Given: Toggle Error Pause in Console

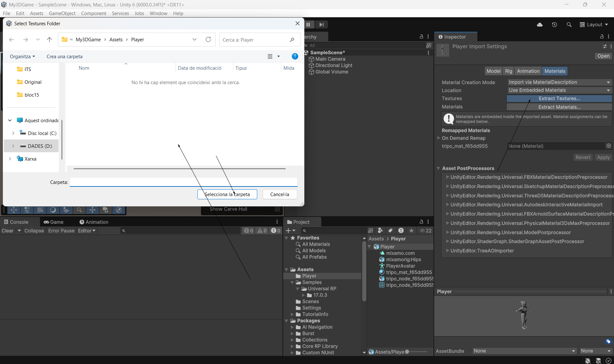Looking at the screenshot, I should coord(61,231).
